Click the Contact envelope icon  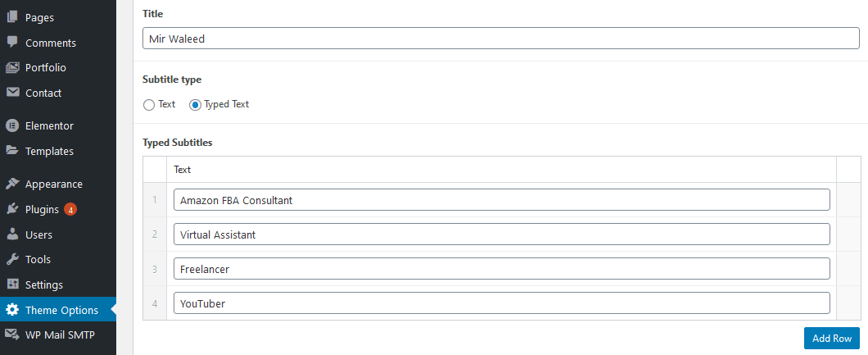[12, 93]
